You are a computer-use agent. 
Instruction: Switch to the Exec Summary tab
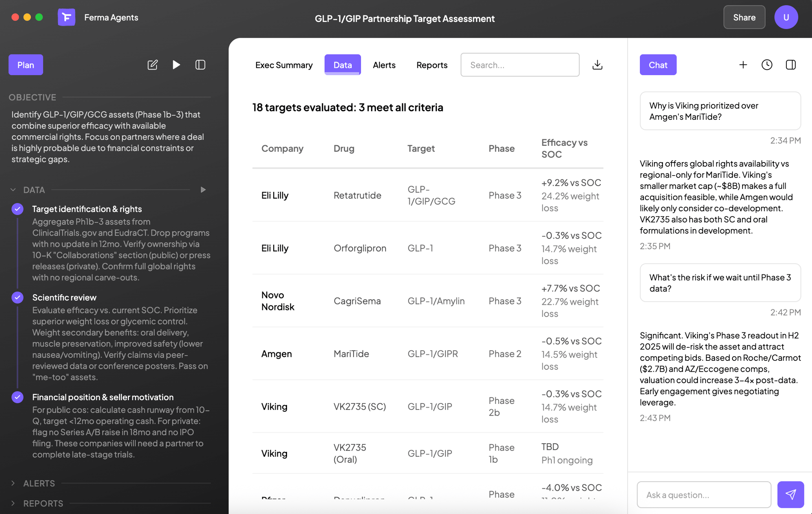point(284,65)
